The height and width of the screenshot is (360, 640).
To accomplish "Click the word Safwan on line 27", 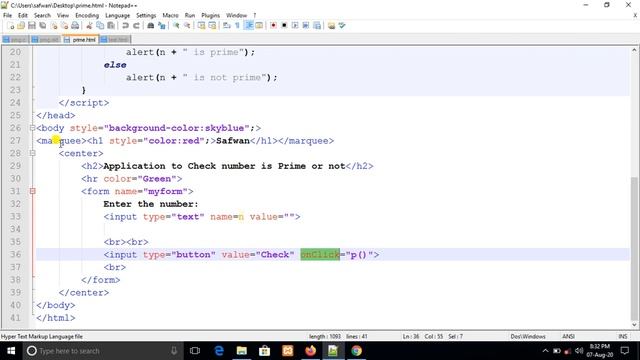I will click(x=233, y=141).
